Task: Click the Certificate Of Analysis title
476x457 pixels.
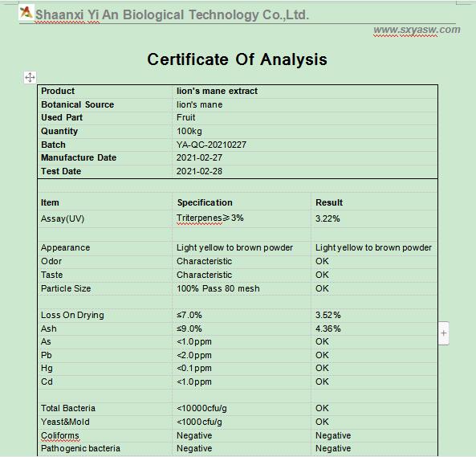Action: [237, 59]
